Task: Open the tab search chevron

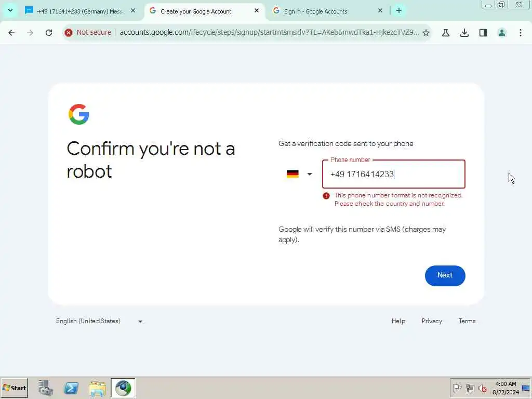Action: tap(10, 10)
